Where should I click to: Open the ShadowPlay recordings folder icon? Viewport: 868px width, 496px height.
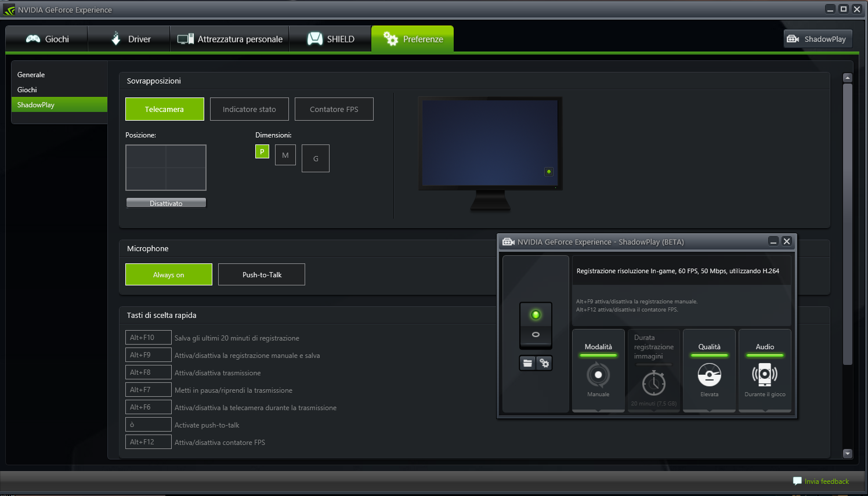point(527,363)
